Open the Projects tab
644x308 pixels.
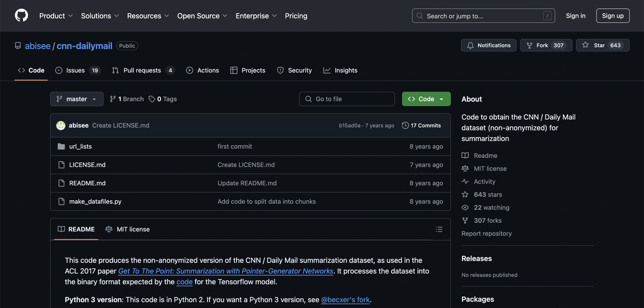[248, 70]
